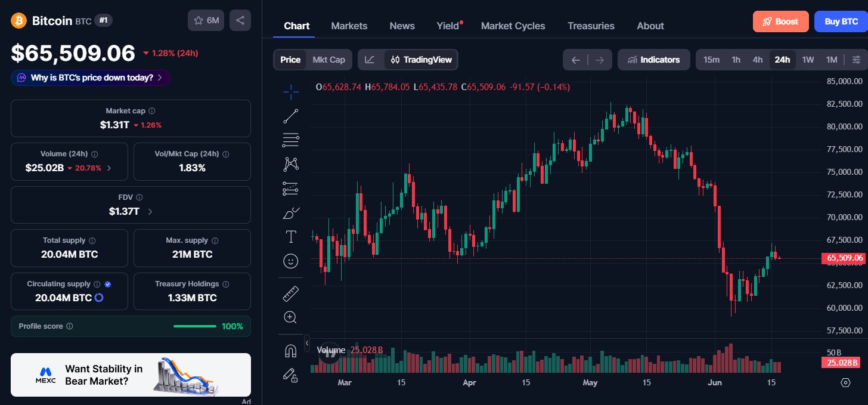Select the XABCD pattern tool
The width and height of the screenshot is (868, 405).
tap(291, 164)
